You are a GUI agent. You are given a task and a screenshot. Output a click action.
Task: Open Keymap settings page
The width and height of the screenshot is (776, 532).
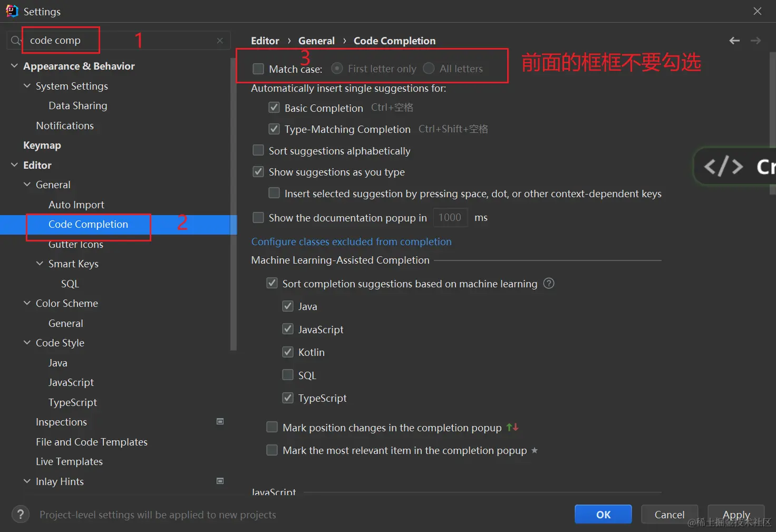pos(42,145)
